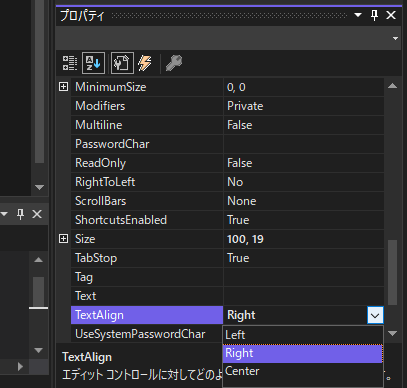Screen dimensions: 407x388
Task: Expand the Size property
Action: pos(63,239)
